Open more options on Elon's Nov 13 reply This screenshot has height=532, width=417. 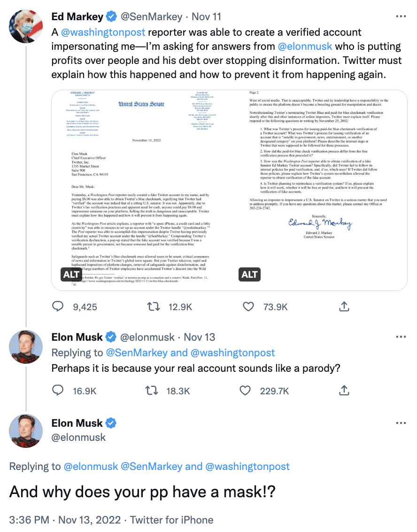401,337
